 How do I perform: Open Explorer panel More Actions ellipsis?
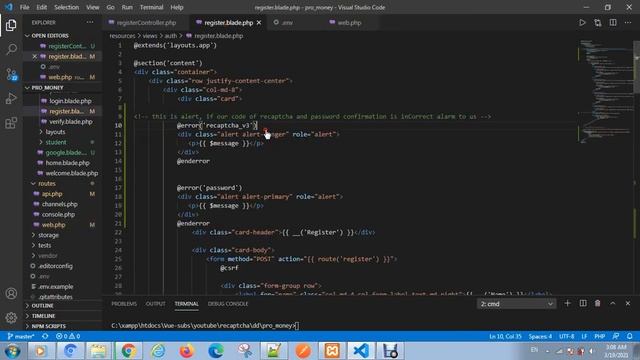[x=89, y=22]
